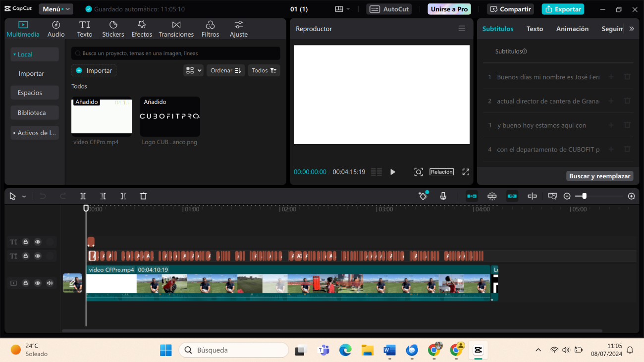This screenshot has width=644, height=362.
Task: Switch to the Animación tab
Action: click(572, 29)
